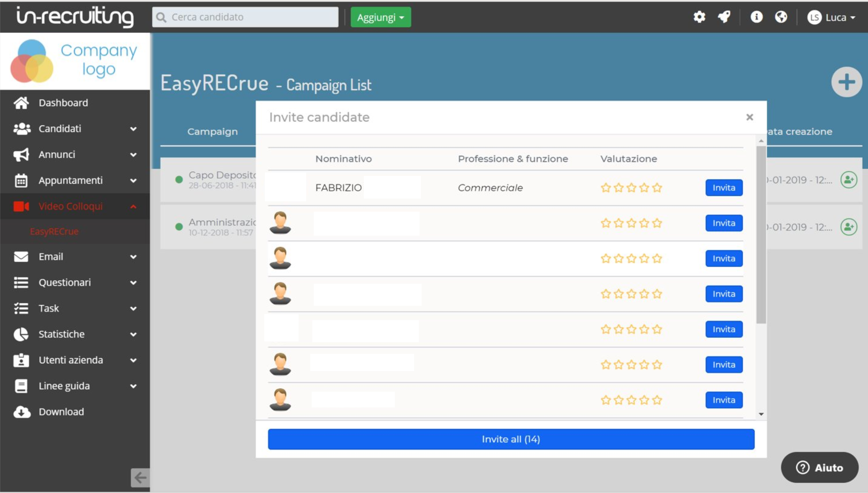The width and height of the screenshot is (868, 493).
Task: Click the Company logo image
Action: tap(75, 61)
